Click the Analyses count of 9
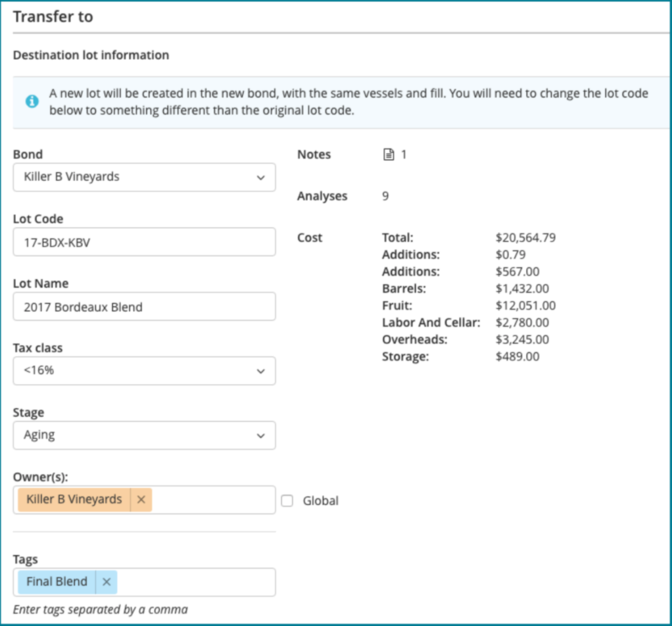 click(385, 196)
